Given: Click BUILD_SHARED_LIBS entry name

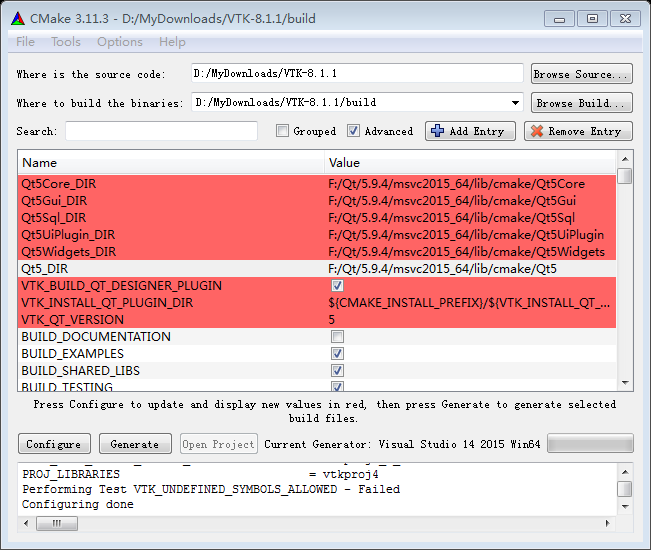Looking at the screenshot, I should click(x=81, y=371).
